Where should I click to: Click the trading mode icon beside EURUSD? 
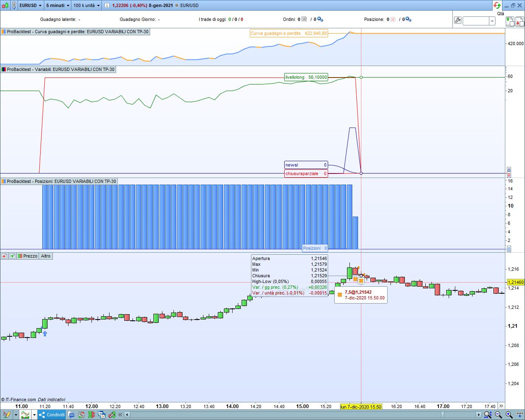pos(14,5)
